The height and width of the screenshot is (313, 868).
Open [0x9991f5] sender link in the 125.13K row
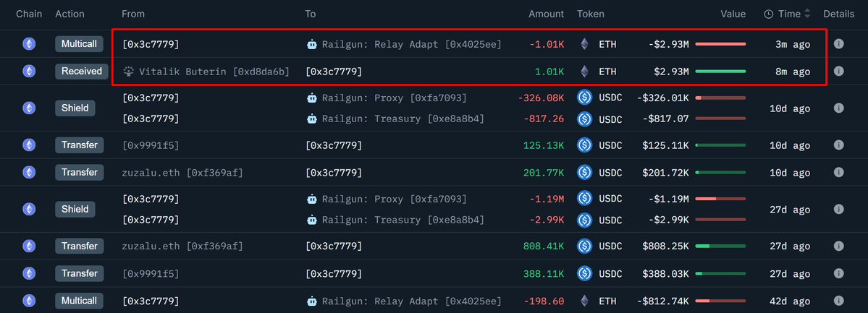click(x=151, y=145)
